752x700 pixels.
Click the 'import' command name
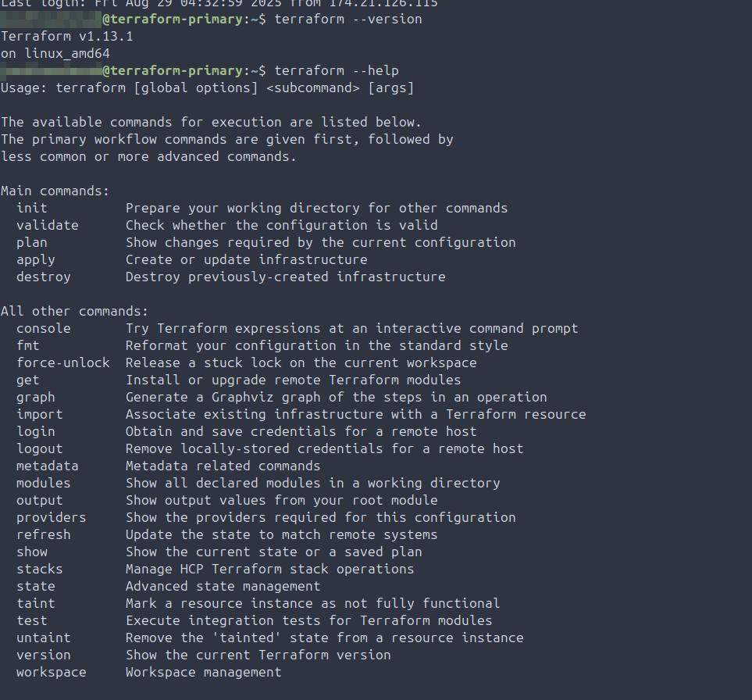coord(40,414)
